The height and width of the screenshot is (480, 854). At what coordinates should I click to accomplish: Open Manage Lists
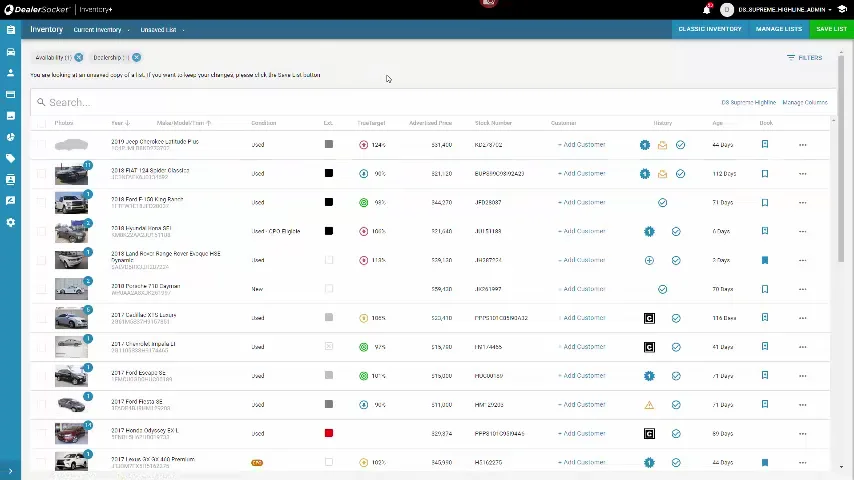point(779,29)
